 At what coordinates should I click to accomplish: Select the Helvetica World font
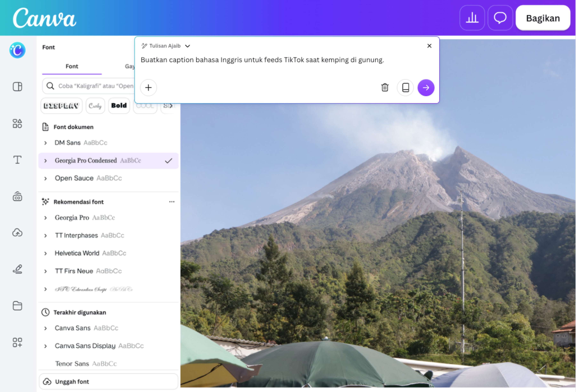tap(108, 253)
